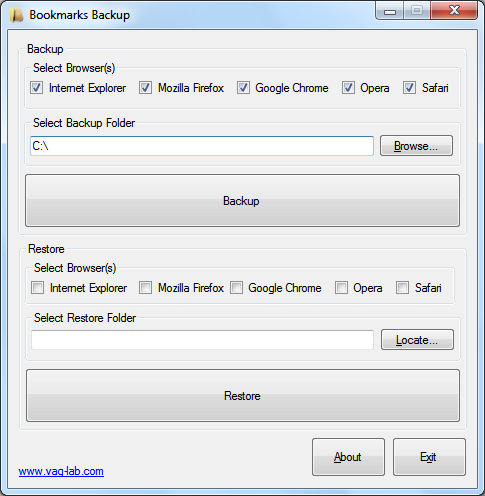Minimize the Bookmarks Backup window
The image size is (485, 496).
tap(390, 11)
